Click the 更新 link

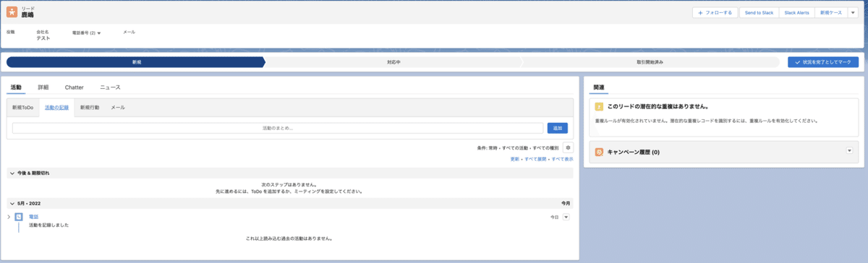[515, 158]
